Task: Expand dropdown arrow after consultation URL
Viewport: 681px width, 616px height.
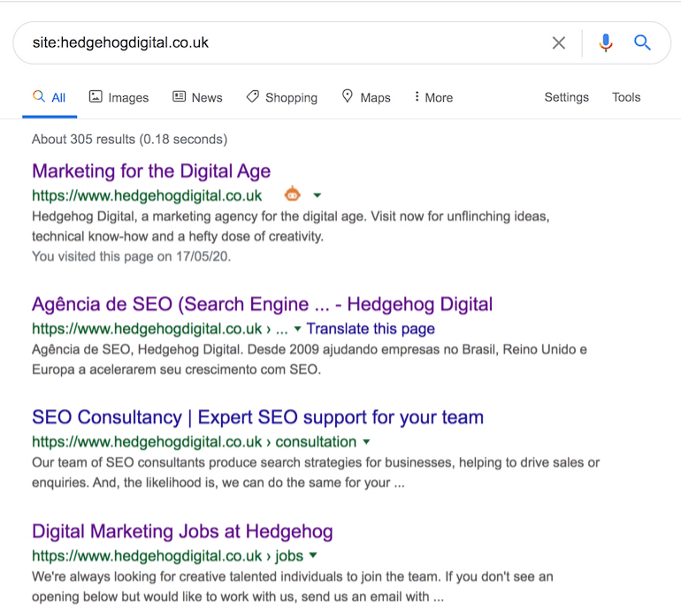Action: 366,442
